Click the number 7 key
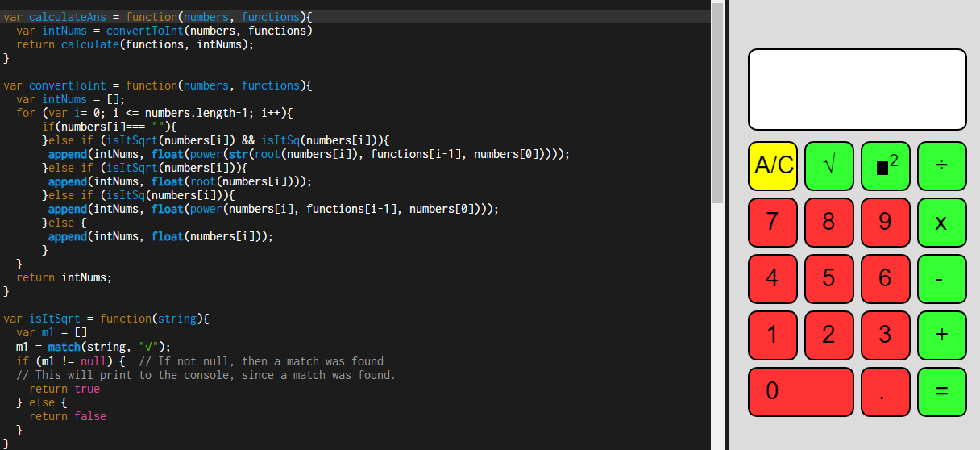This screenshot has width=980, height=450. 773,223
